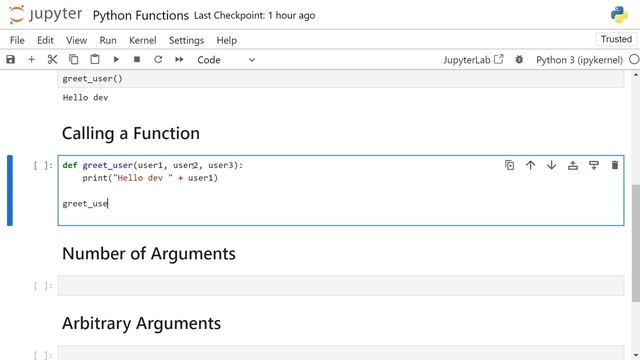
Task: Click the user3 parameter in the def line
Action: [221, 165]
